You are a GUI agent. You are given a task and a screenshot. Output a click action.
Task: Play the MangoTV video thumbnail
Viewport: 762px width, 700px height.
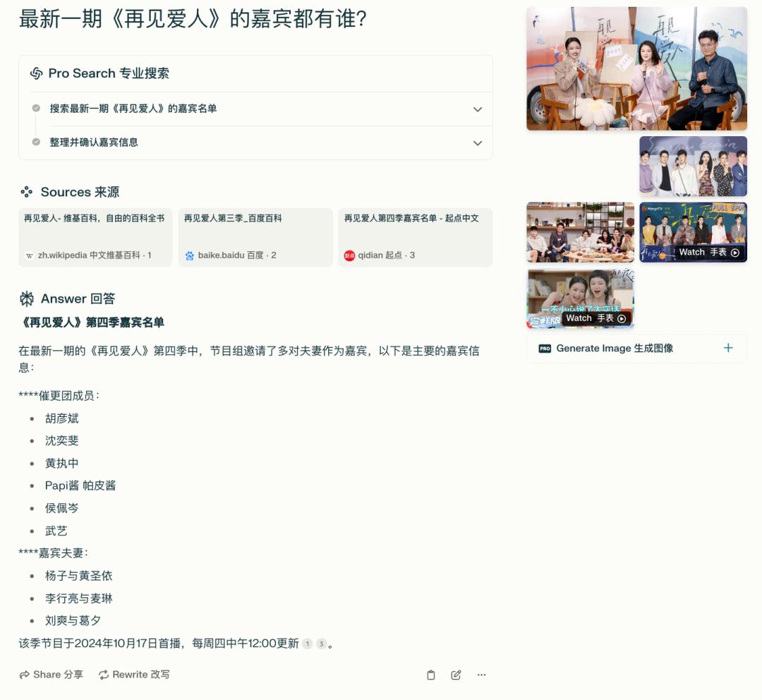693,232
